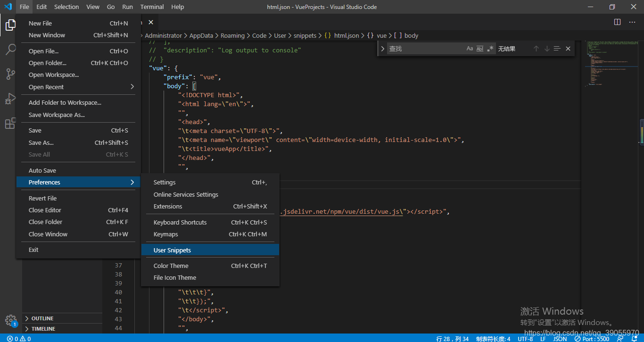Click find in selection icon
Viewport: 644px width, 342px height.
(x=557, y=49)
